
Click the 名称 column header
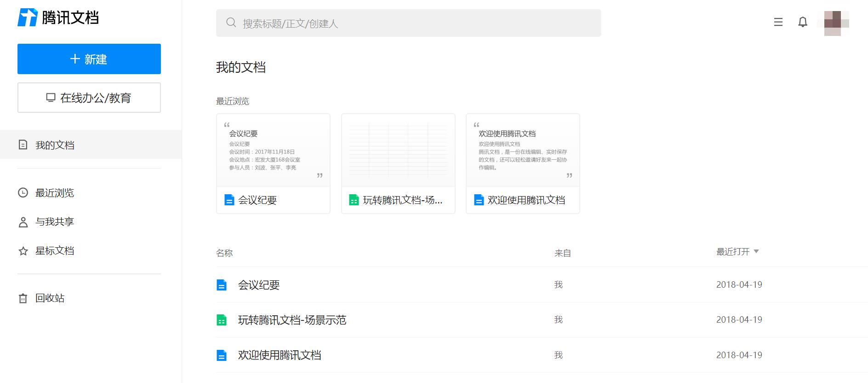pos(224,253)
